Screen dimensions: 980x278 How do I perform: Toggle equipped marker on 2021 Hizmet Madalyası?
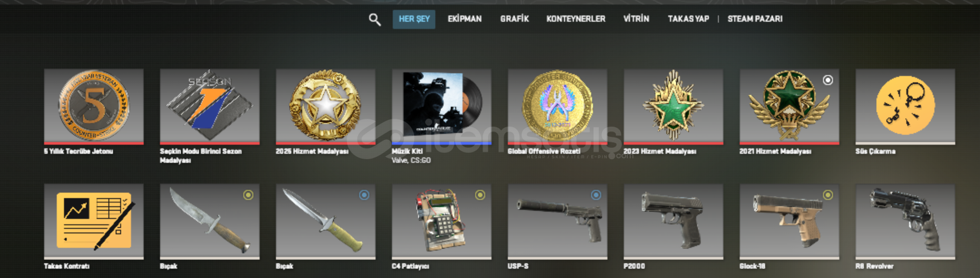tap(828, 80)
